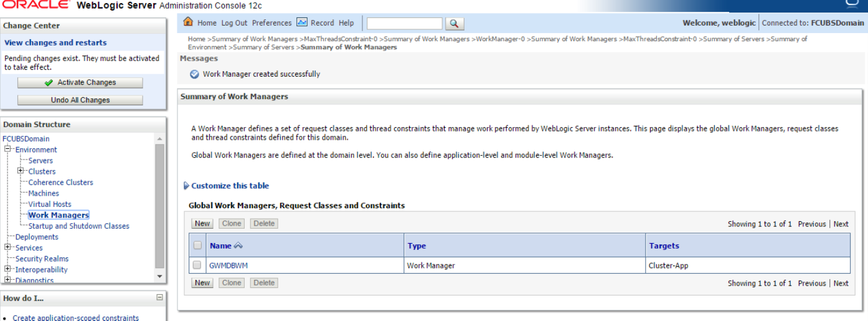Collapse the Environment tree node
868x321 pixels.
tap(8, 150)
